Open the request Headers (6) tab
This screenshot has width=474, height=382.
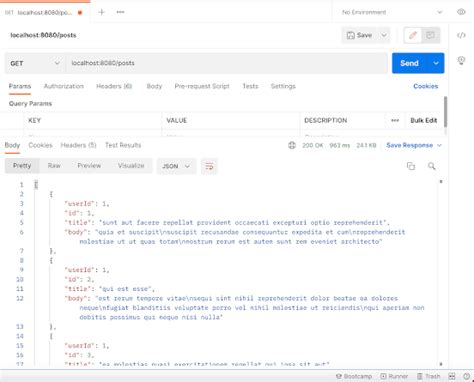coord(114,86)
